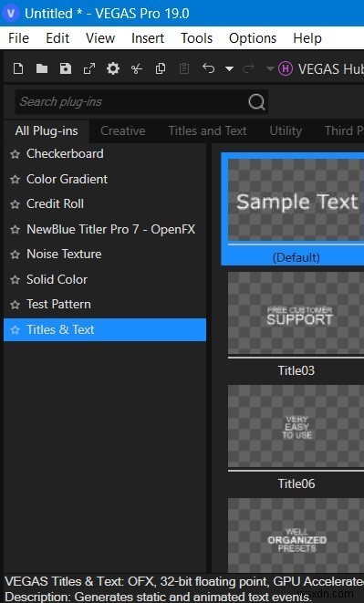The width and height of the screenshot is (364, 603).
Task: Open the Tools menu
Action: 197,38
